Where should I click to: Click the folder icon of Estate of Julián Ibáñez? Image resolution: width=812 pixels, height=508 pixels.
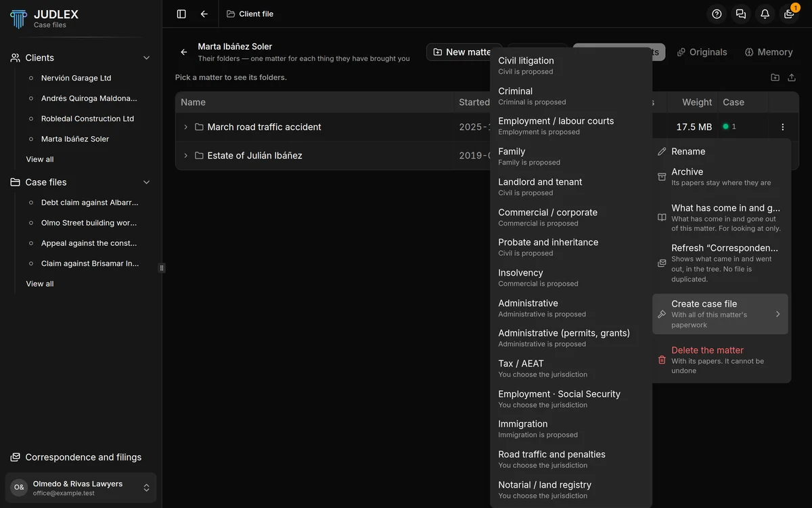click(x=199, y=155)
